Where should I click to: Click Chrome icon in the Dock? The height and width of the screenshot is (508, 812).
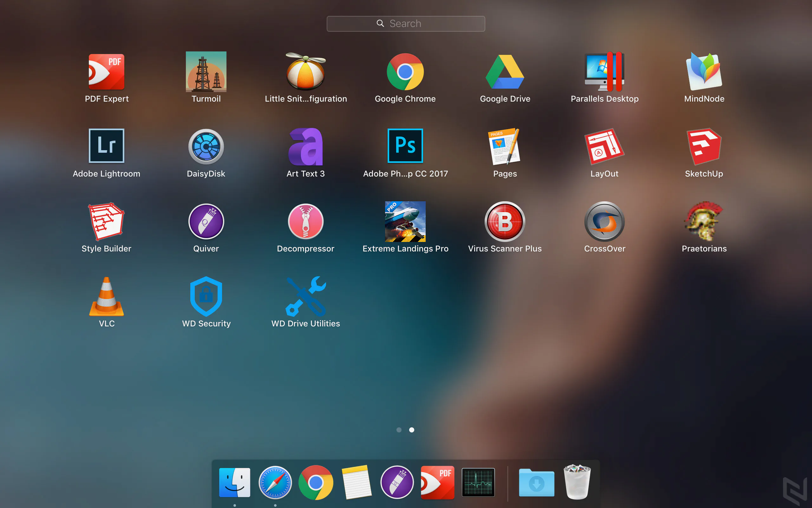pos(316,482)
